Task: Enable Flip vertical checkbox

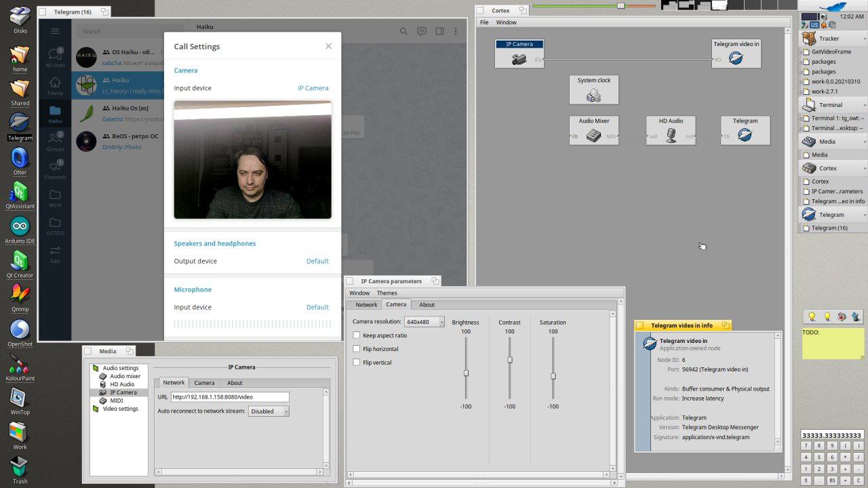Action: click(357, 362)
